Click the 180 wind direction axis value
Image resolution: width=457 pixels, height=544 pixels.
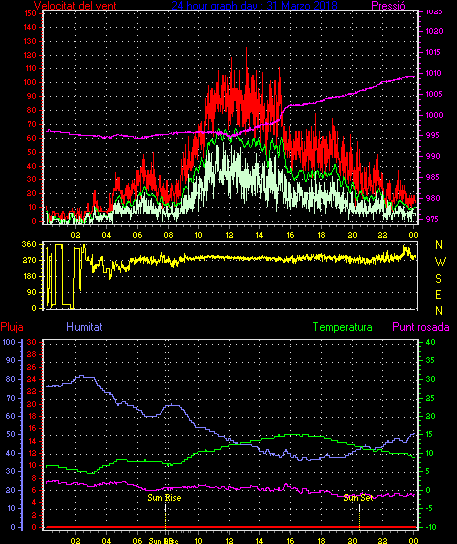click(x=29, y=276)
